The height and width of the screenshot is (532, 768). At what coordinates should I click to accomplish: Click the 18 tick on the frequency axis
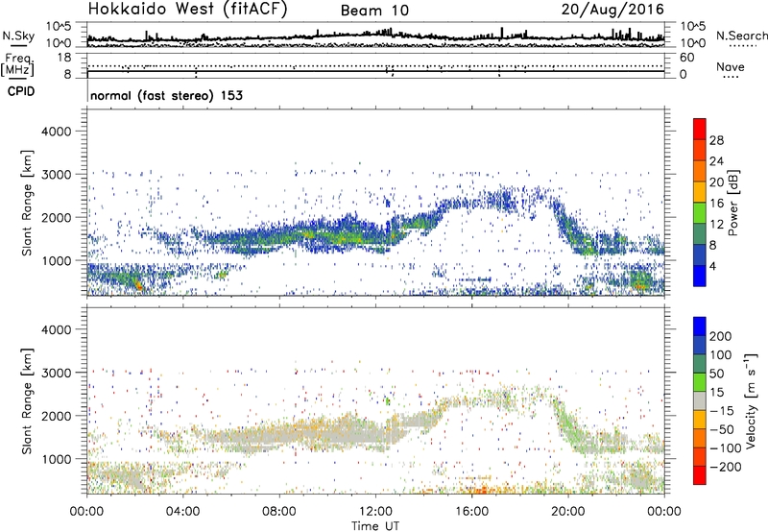point(64,58)
